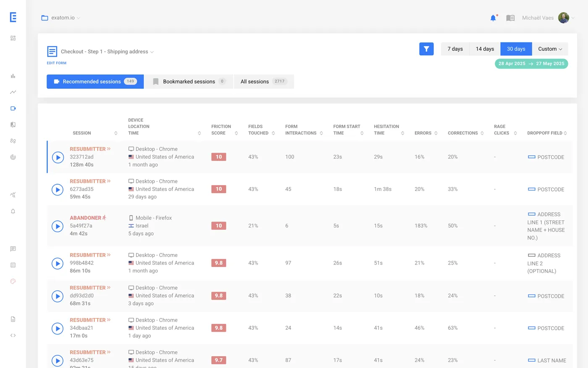The width and height of the screenshot is (588, 368).
Task: Click the 183% errors value
Action: [x=421, y=226]
